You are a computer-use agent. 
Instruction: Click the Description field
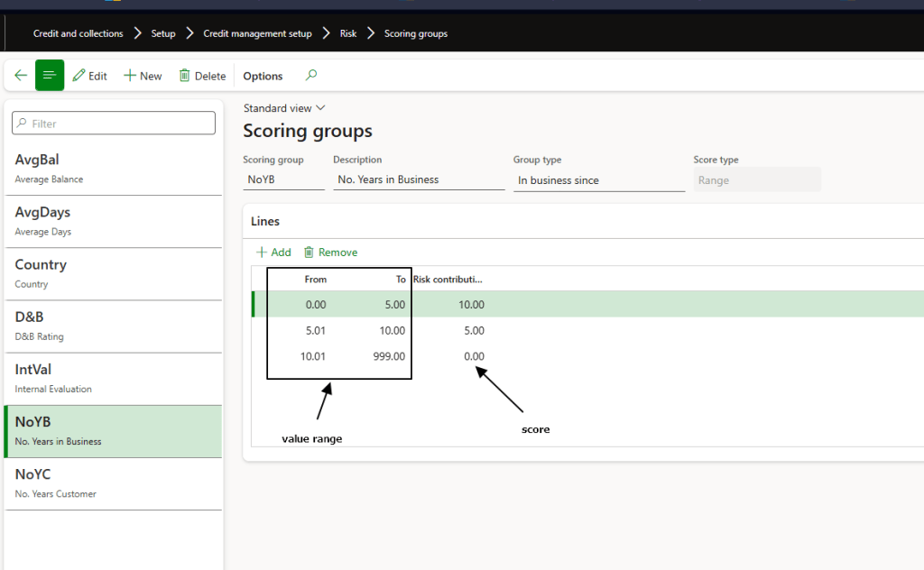tap(418, 180)
